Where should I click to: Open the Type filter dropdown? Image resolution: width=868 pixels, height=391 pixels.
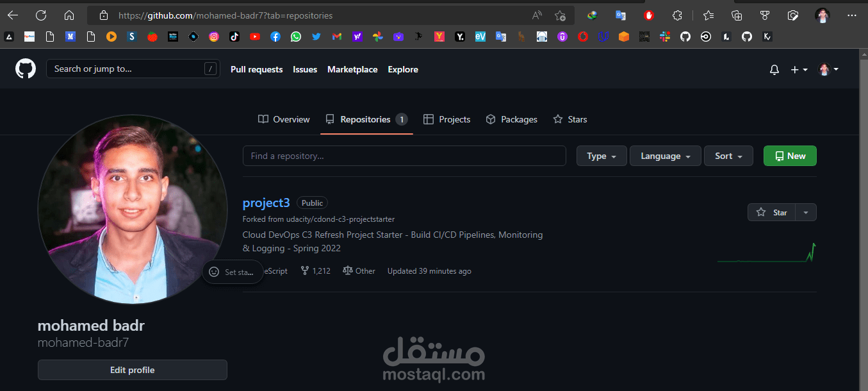coord(602,156)
